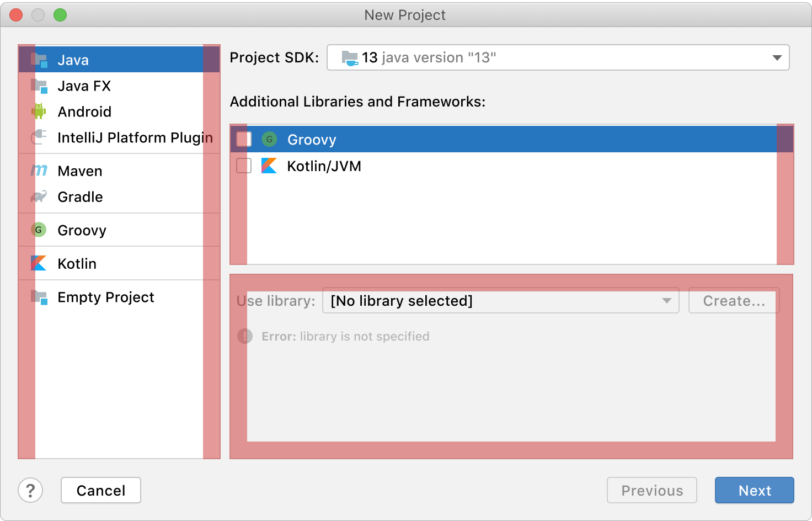This screenshot has width=812, height=521.
Task: Click the Create... library button
Action: point(734,301)
